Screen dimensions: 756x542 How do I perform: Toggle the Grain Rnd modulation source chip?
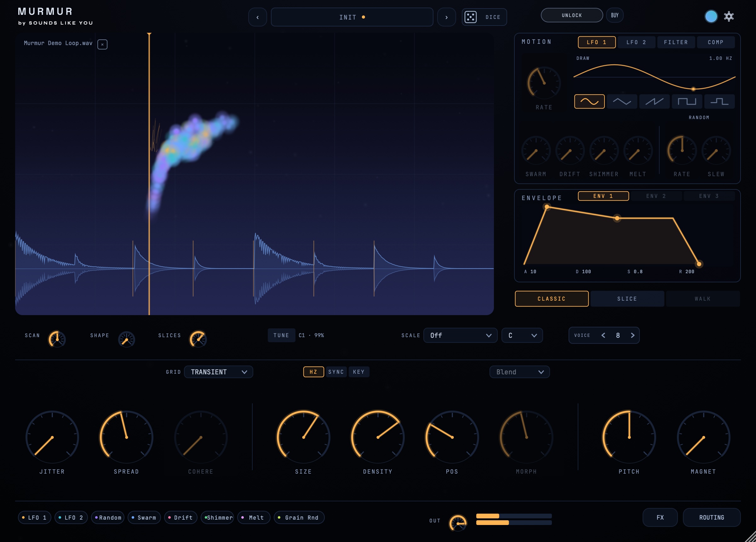click(299, 518)
